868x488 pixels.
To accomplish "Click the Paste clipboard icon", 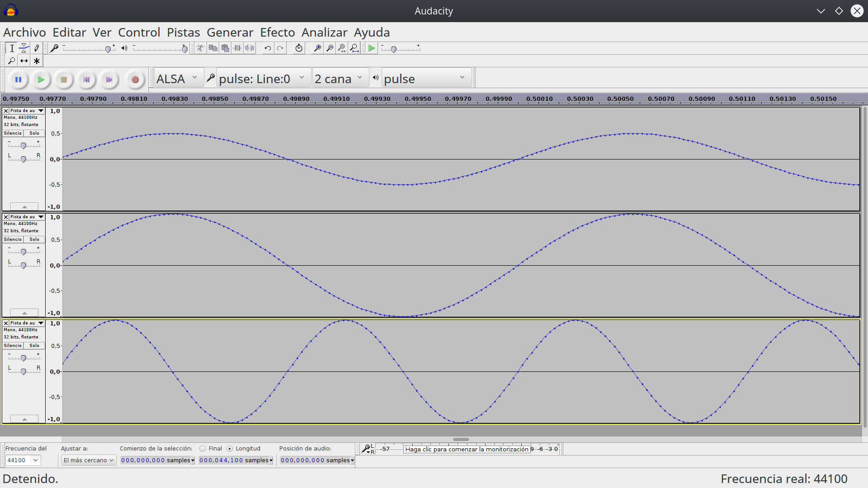I will pyautogui.click(x=225, y=48).
